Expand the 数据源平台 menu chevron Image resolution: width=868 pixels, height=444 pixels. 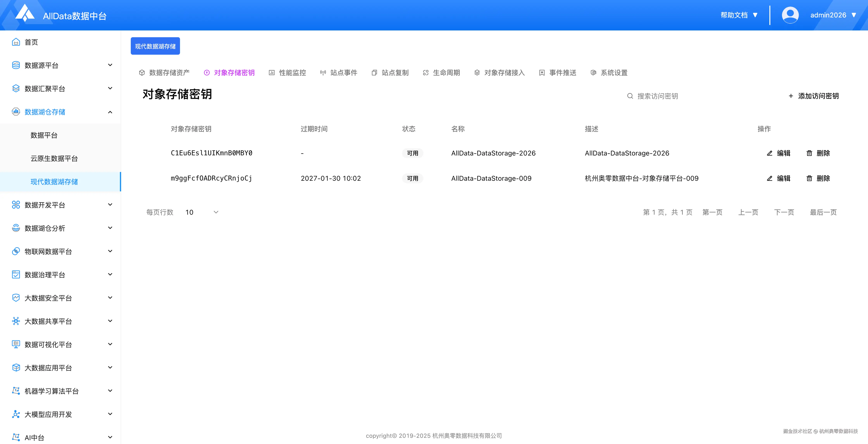(x=110, y=65)
